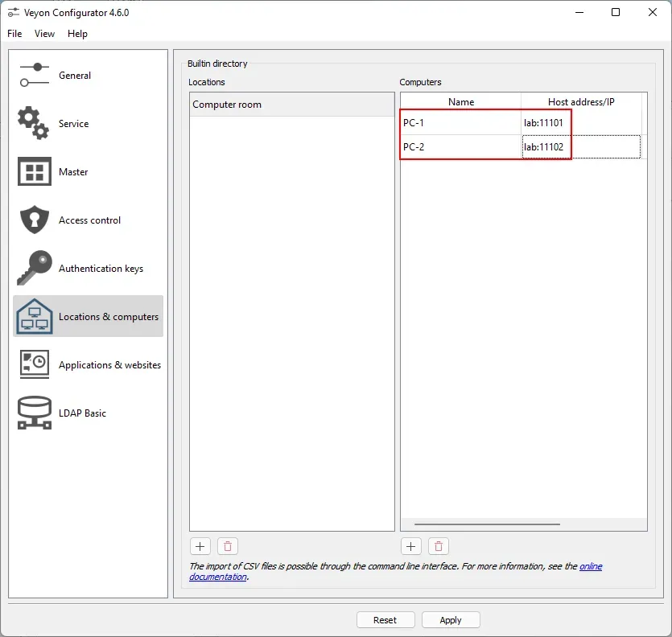Screen dimensions: 672x637
Task: Select Access control text in sidebar
Action: tap(89, 220)
